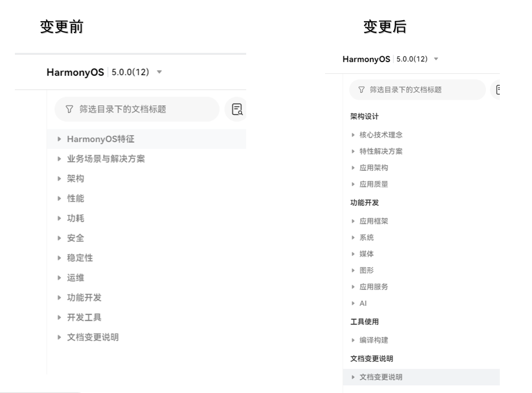Focus the 筛选目录下的文档标题 field in the 变更后 panel
This screenshot has width=532, height=393.
[417, 90]
